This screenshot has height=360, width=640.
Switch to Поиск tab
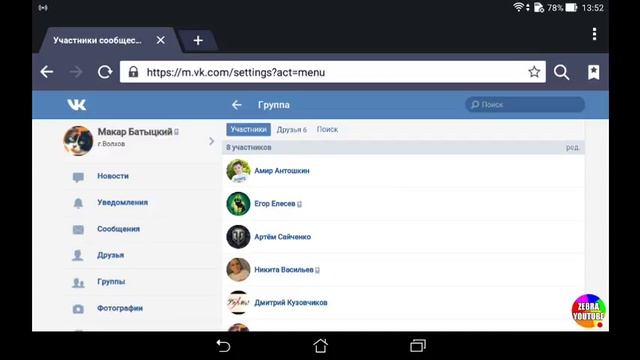327,129
